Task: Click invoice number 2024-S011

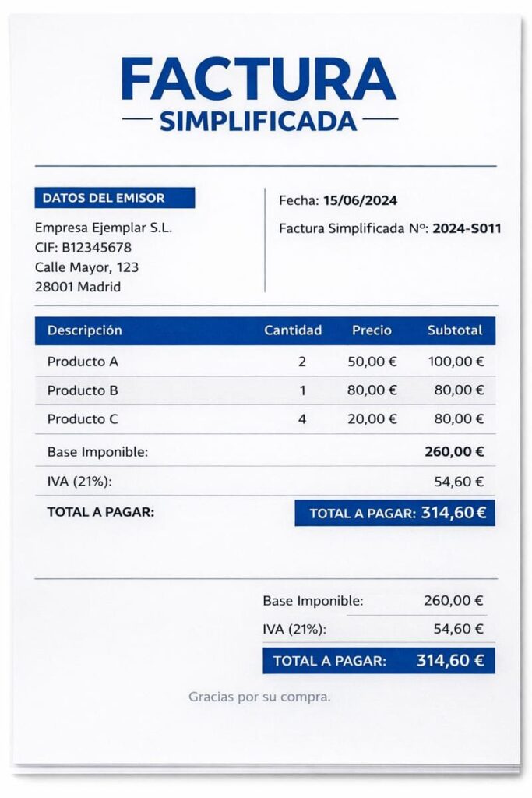Action: click(467, 229)
